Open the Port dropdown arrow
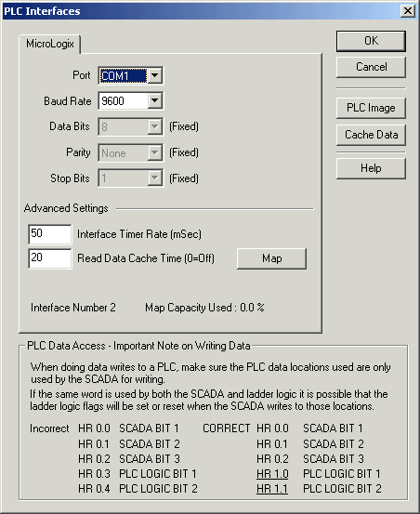 click(154, 75)
